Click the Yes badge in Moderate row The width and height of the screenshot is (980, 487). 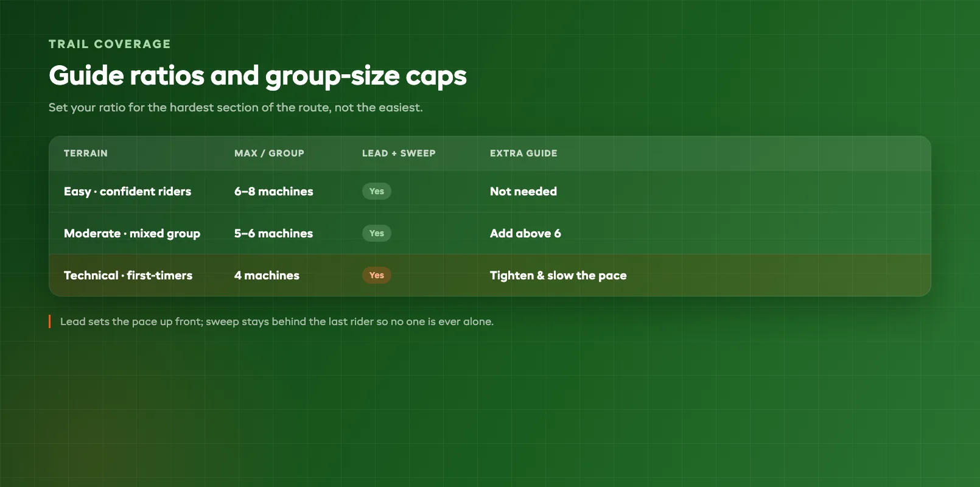(x=377, y=233)
